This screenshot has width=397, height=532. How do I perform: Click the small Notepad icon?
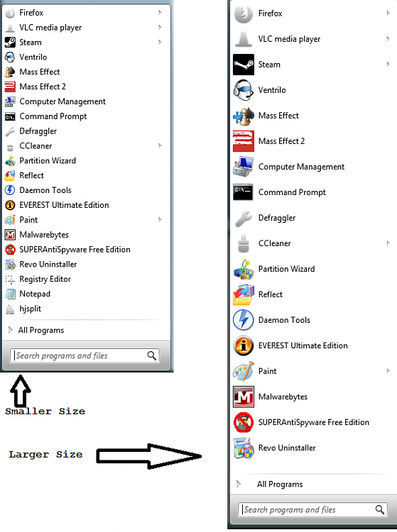click(x=10, y=294)
